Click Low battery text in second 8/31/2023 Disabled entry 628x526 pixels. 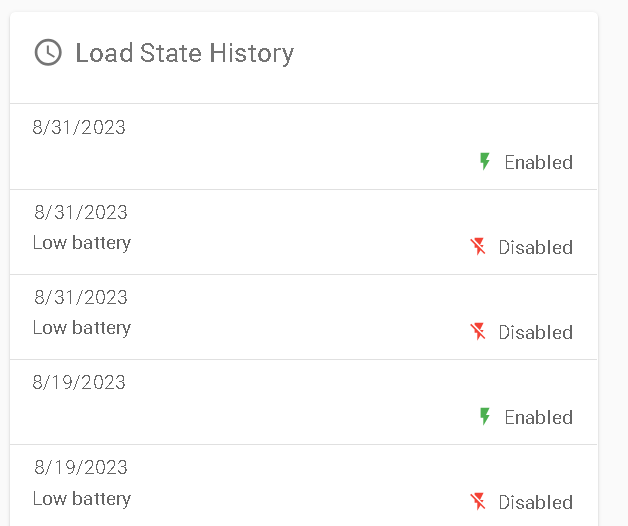click(x=82, y=328)
